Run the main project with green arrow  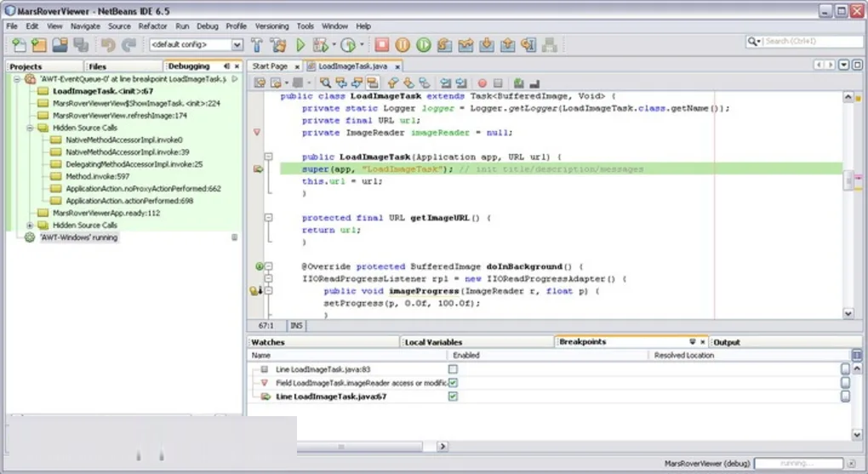click(x=300, y=45)
